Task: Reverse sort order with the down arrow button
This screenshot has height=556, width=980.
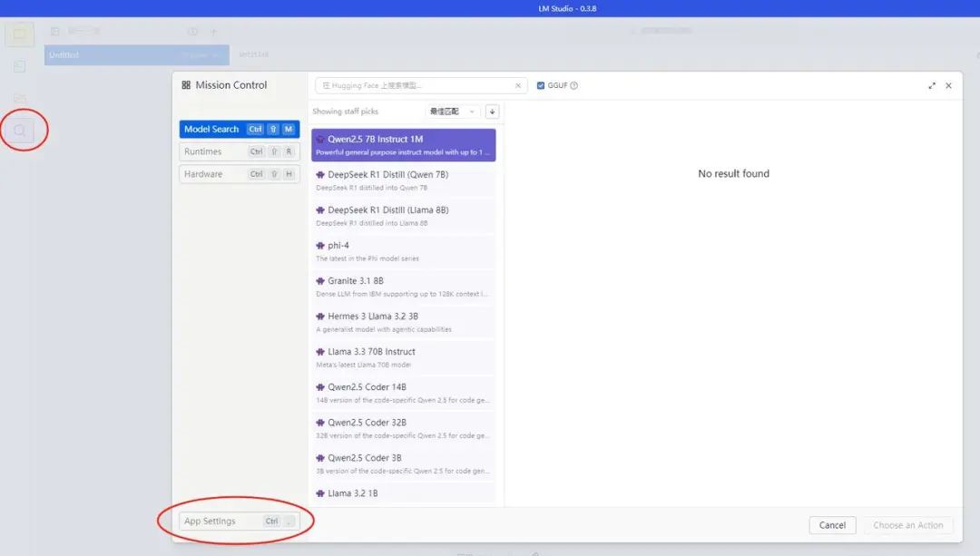Action: point(493,112)
